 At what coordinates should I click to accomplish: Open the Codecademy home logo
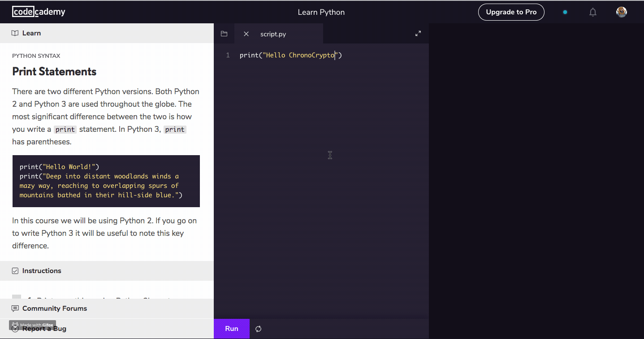click(39, 12)
